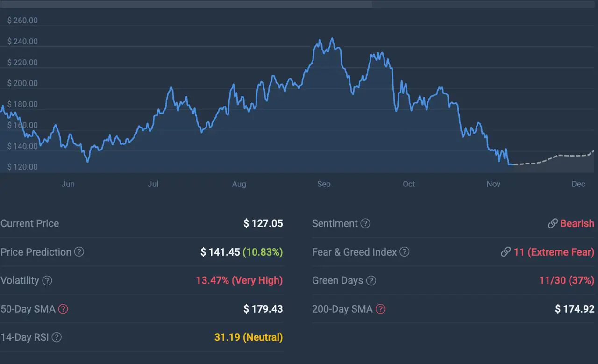The image size is (598, 364).
Task: Click the $ 141.45 price prediction value
Action: (x=220, y=252)
